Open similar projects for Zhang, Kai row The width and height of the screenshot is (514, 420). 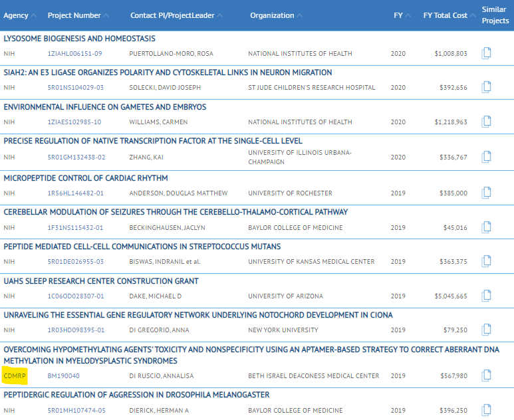click(486, 157)
